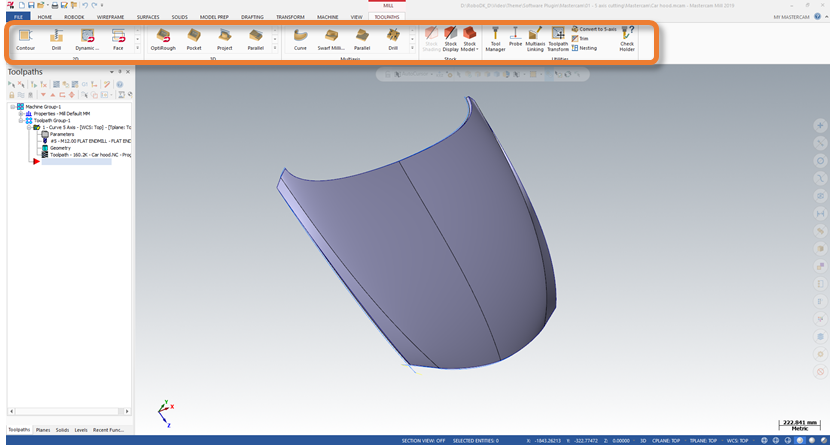Screen dimensions: 830x445
Task: Click the Stock Display icon
Action: pyautogui.click(x=450, y=39)
